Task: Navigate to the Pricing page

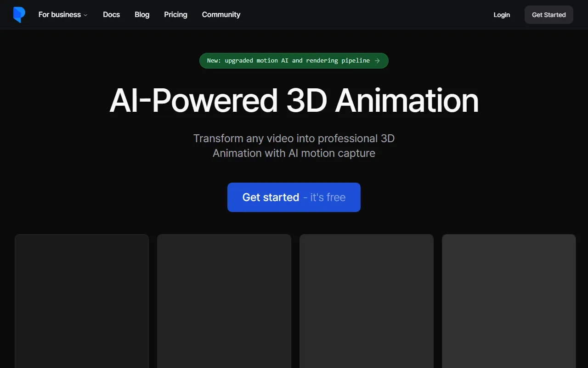Action: (x=175, y=15)
